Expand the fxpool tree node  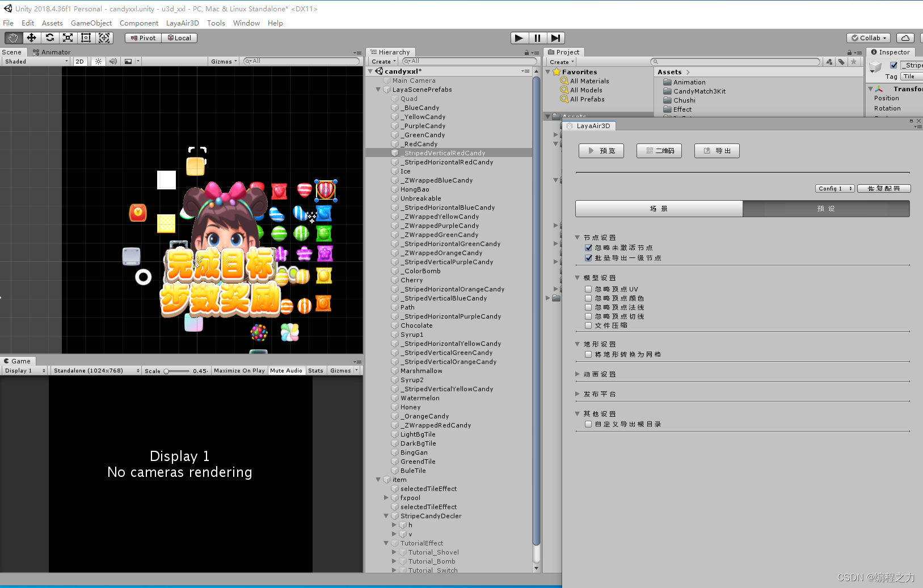point(386,498)
